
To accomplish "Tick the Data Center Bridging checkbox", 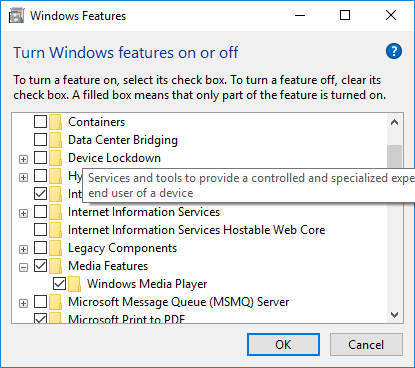I will [x=41, y=140].
